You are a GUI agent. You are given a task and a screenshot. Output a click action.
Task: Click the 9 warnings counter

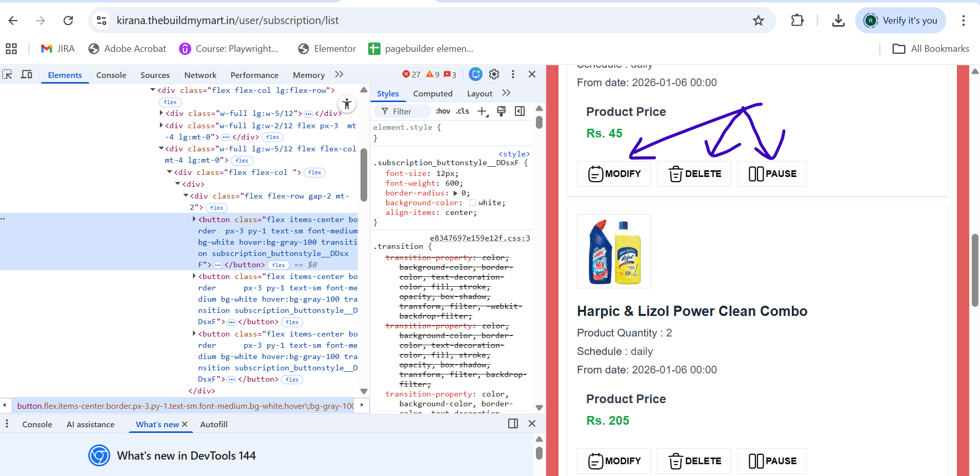coord(433,74)
